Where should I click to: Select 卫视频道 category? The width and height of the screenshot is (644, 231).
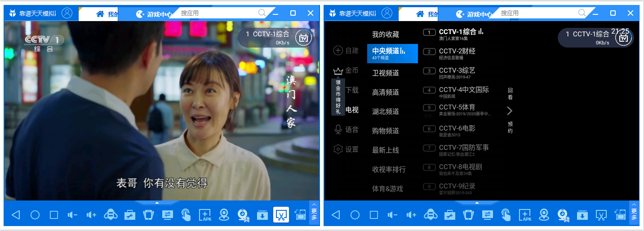pyautogui.click(x=386, y=73)
